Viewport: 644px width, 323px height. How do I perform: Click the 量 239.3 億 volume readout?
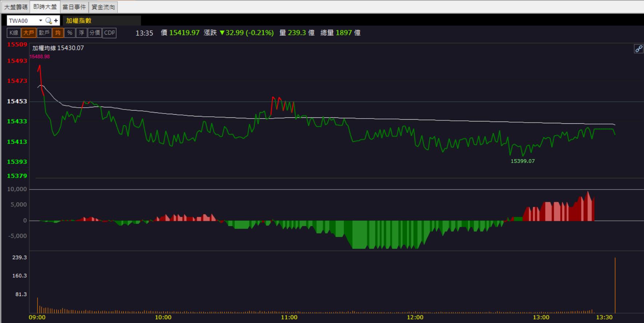pyautogui.click(x=297, y=33)
